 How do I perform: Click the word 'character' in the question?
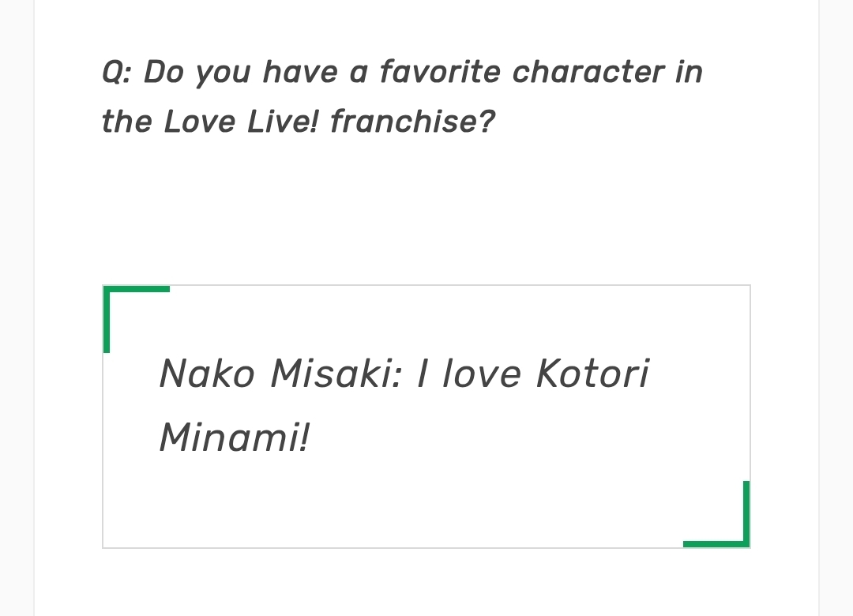point(584,73)
